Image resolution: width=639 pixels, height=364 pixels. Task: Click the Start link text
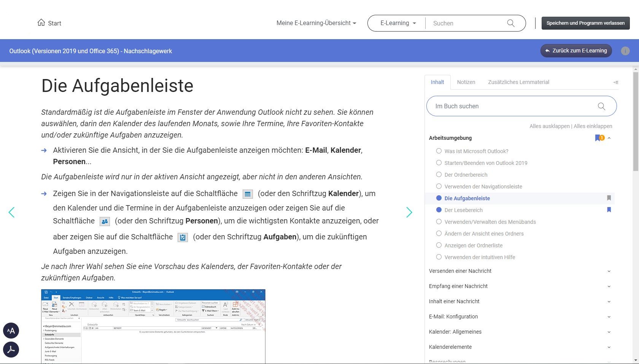(54, 23)
